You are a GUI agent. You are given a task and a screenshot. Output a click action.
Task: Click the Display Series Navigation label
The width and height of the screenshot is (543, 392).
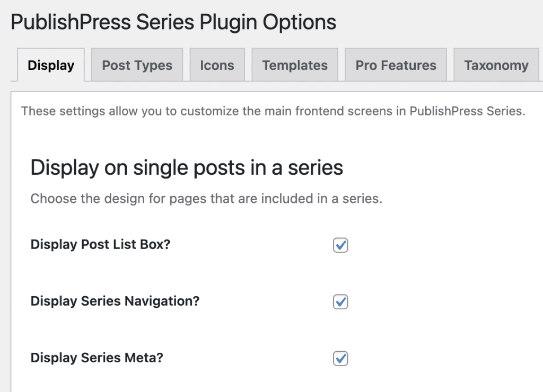pos(115,301)
